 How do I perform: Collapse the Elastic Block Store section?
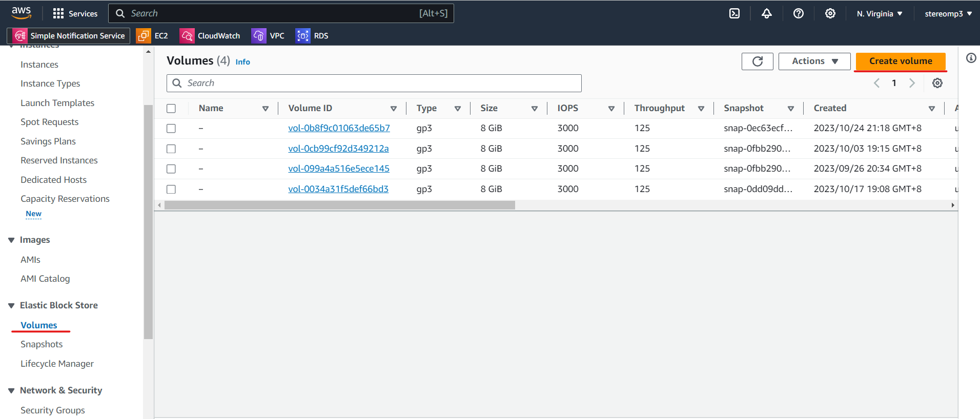click(11, 306)
